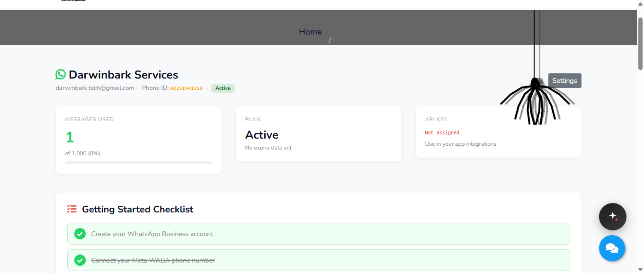Click the 'of 1,000 (0%)' usage text
Viewport: 644px width, 273px height.
(x=83, y=153)
